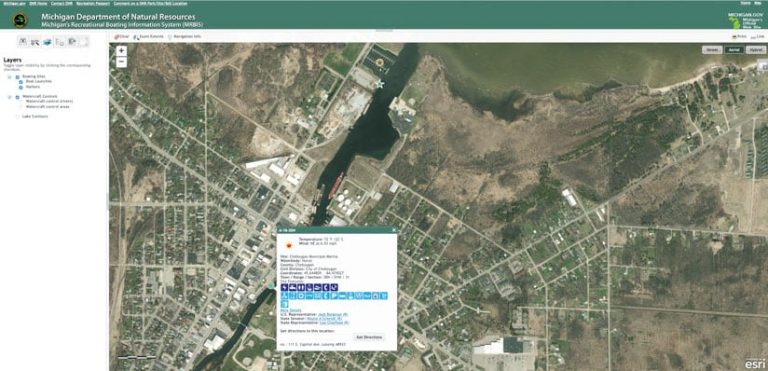Viewport: 768px width, 371px height.
Task: Click the Print toolbar button
Action: click(739, 37)
